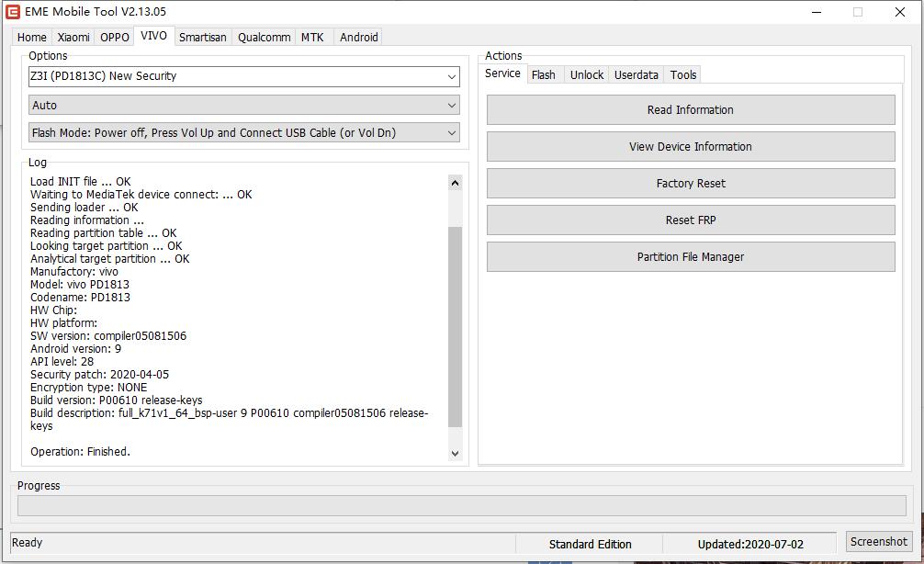Open the Tools actions tab
The image size is (924, 564).
[683, 74]
